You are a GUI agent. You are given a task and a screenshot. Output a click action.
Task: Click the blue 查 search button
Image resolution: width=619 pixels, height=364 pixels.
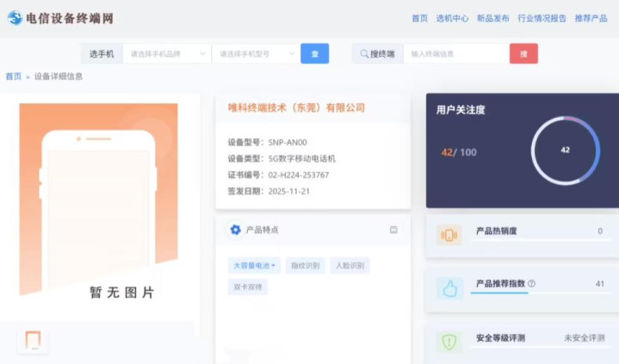point(314,53)
